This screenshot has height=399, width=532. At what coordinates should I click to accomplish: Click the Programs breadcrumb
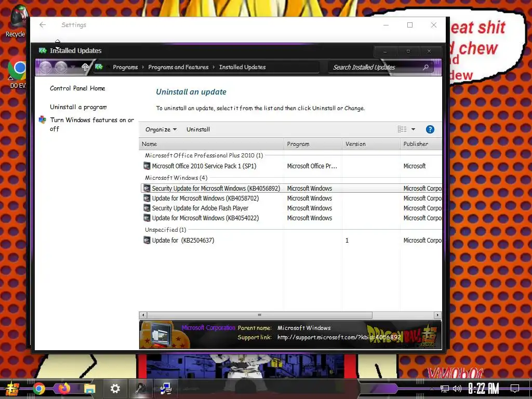pos(125,67)
